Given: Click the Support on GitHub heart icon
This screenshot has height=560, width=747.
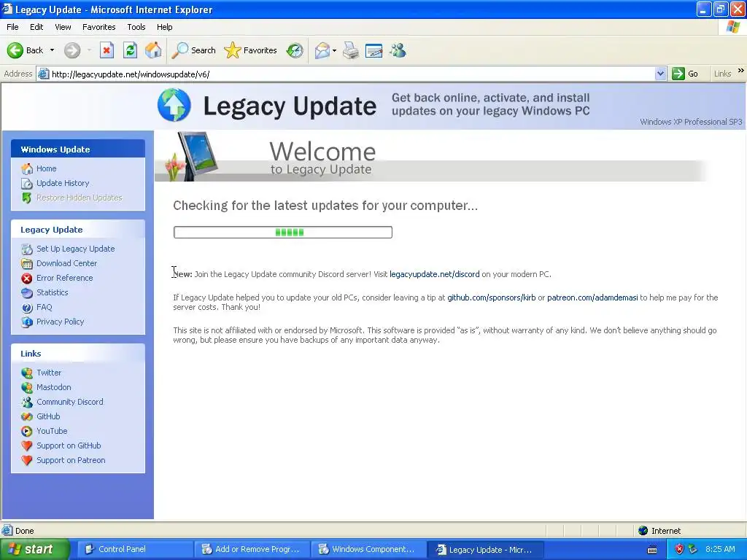Looking at the screenshot, I should (x=27, y=446).
